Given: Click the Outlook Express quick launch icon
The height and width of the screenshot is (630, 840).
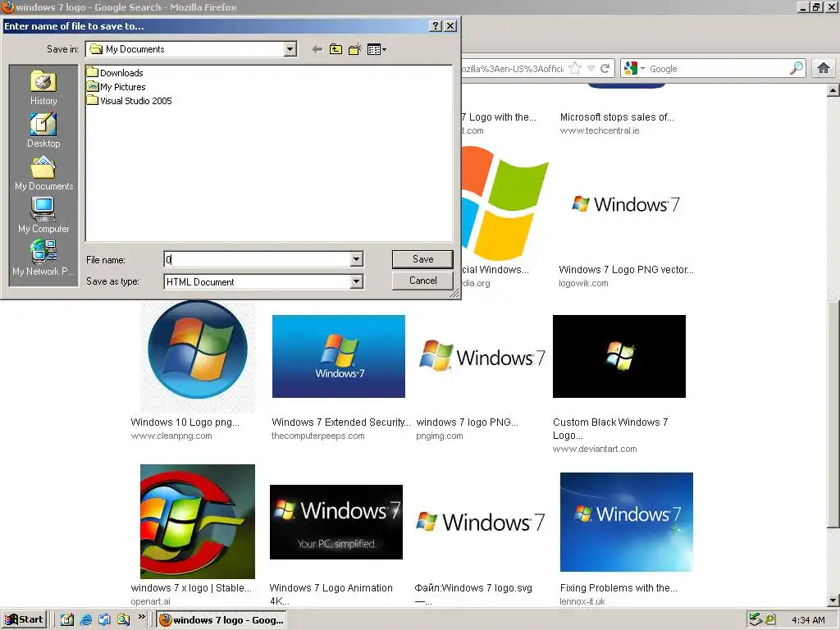Looking at the screenshot, I should click(104, 619).
